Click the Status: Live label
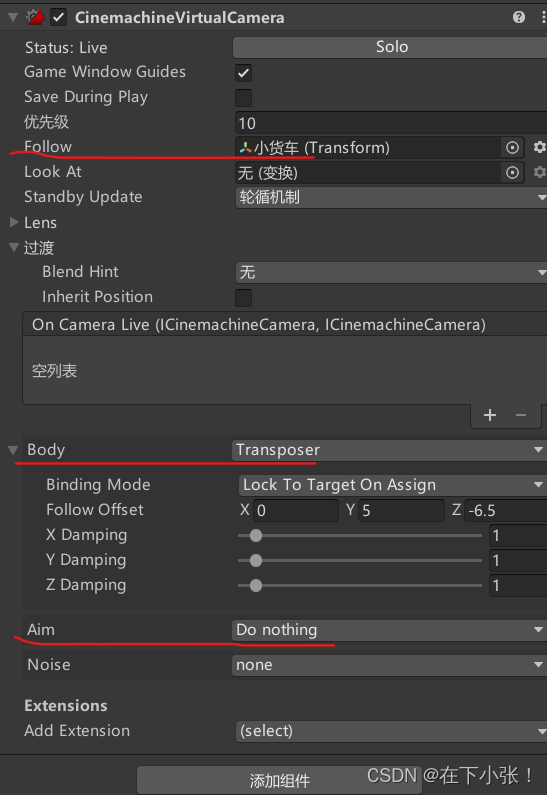547x795 pixels. pos(66,48)
